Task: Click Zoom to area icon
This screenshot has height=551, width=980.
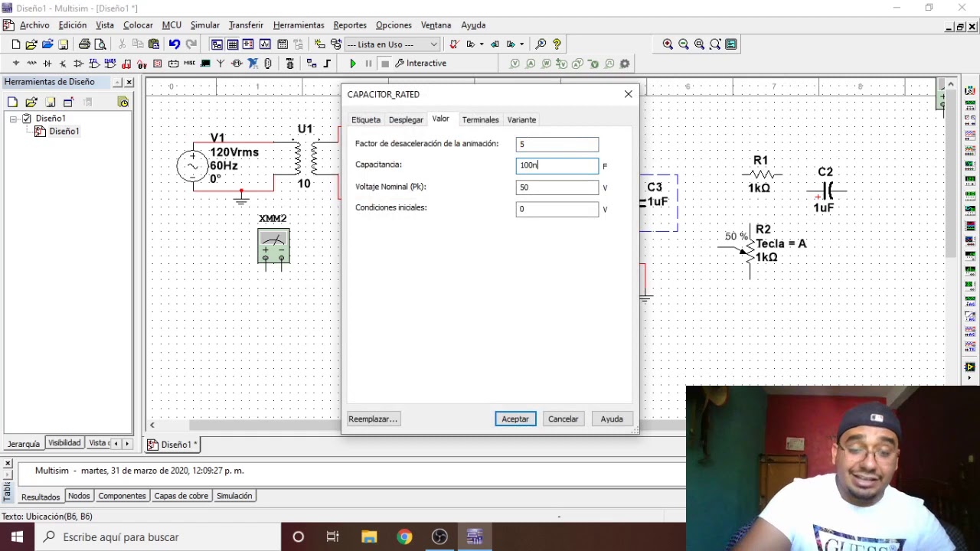Action: (699, 44)
